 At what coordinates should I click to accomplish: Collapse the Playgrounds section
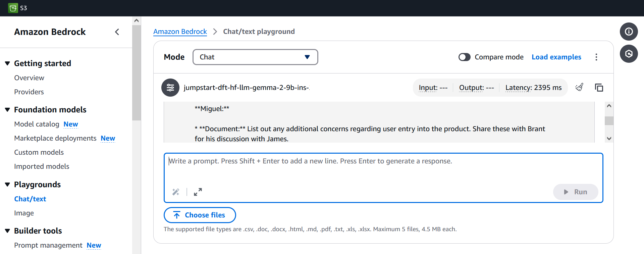click(7, 185)
